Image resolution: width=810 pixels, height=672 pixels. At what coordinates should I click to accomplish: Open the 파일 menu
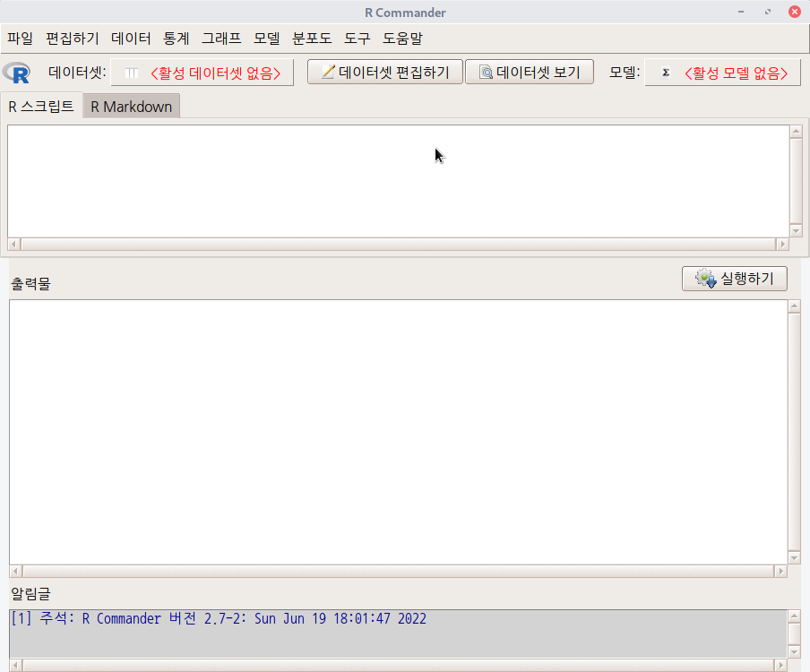point(20,39)
